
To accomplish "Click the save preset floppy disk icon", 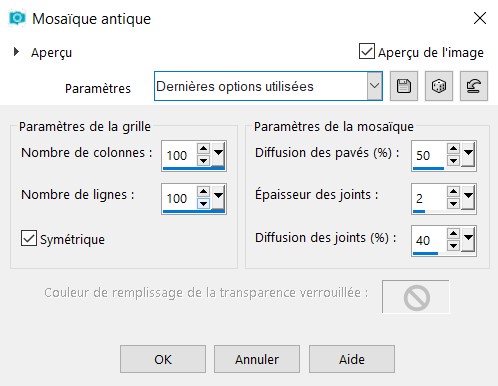I will (x=404, y=86).
